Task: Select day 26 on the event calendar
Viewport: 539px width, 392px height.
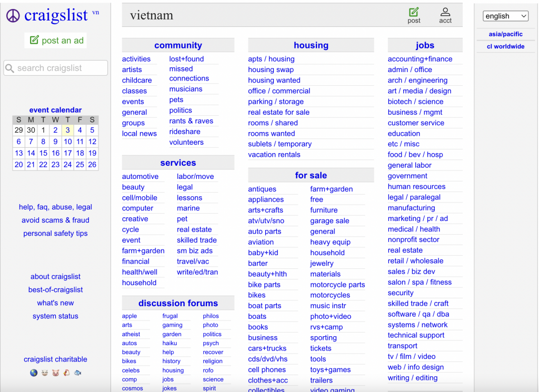Action: coord(92,165)
